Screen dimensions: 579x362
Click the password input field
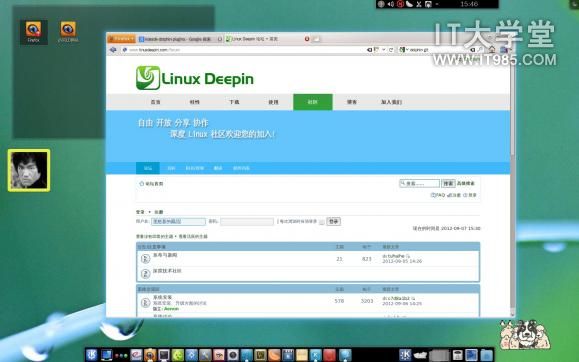247,222
